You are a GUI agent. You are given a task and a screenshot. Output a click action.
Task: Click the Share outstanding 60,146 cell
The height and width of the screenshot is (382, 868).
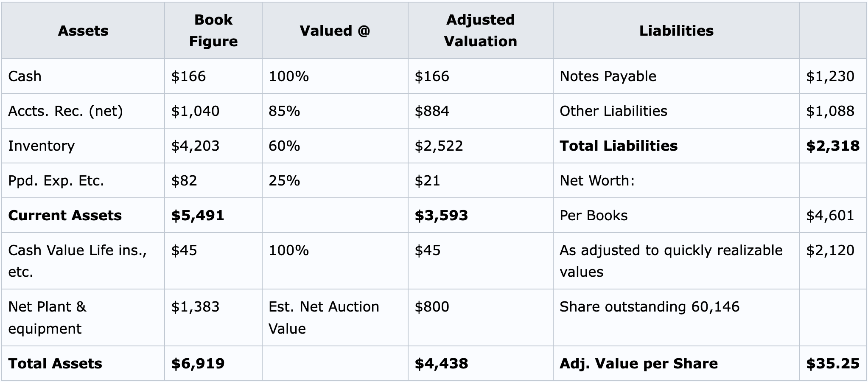pos(676,317)
